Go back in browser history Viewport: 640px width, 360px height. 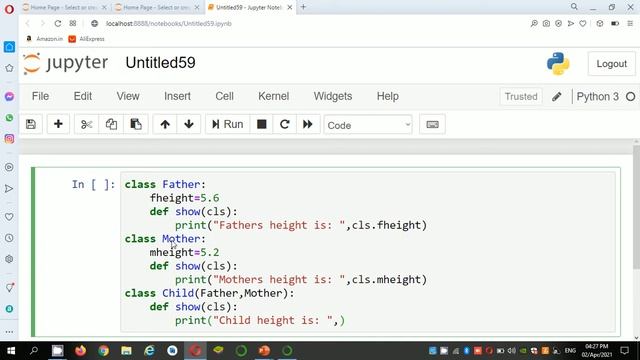click(x=28, y=24)
